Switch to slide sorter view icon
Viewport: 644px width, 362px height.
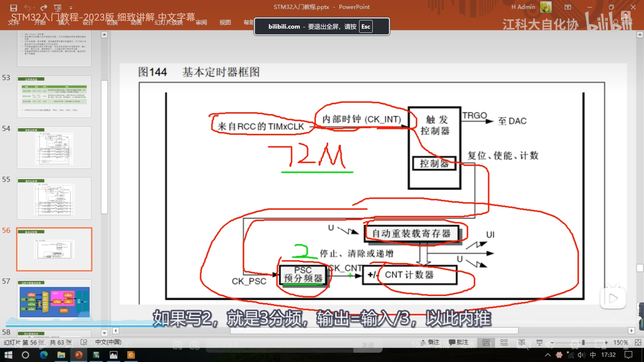[x=504, y=342]
